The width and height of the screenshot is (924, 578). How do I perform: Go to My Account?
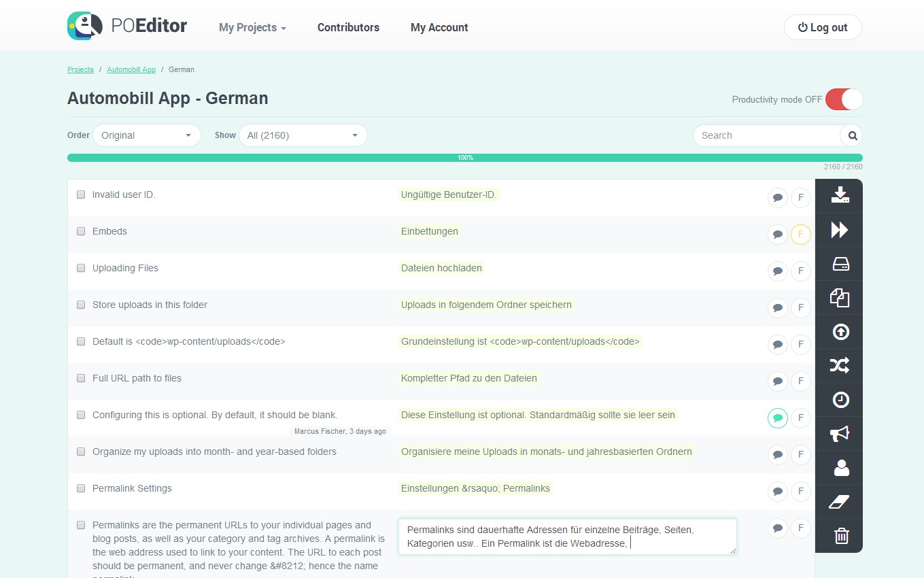pos(439,28)
